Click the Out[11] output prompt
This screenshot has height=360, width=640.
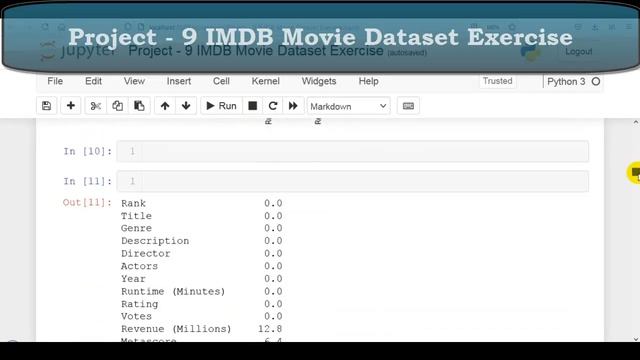(87, 203)
